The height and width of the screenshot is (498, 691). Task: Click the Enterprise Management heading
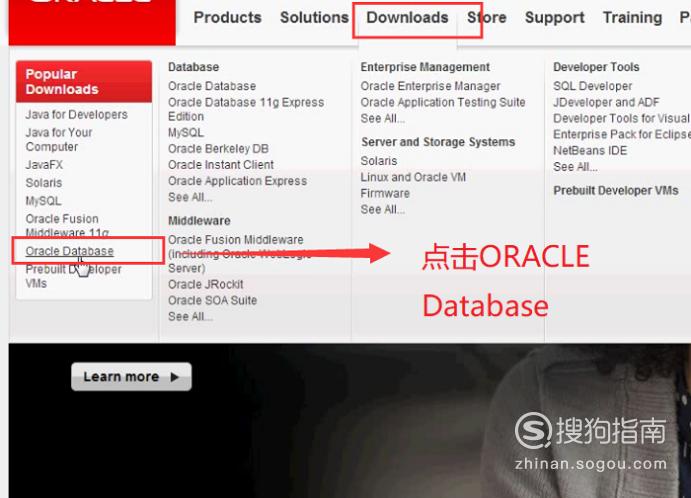click(425, 67)
